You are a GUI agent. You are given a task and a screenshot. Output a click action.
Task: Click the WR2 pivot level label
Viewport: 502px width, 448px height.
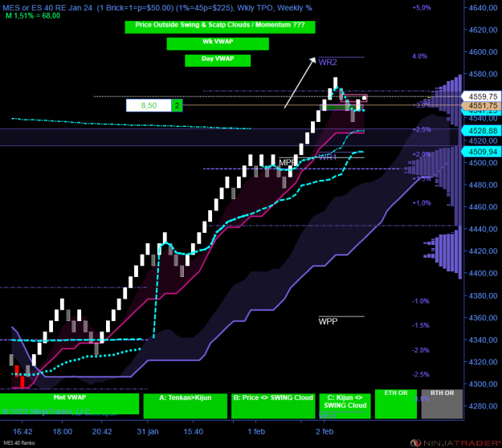pos(328,63)
